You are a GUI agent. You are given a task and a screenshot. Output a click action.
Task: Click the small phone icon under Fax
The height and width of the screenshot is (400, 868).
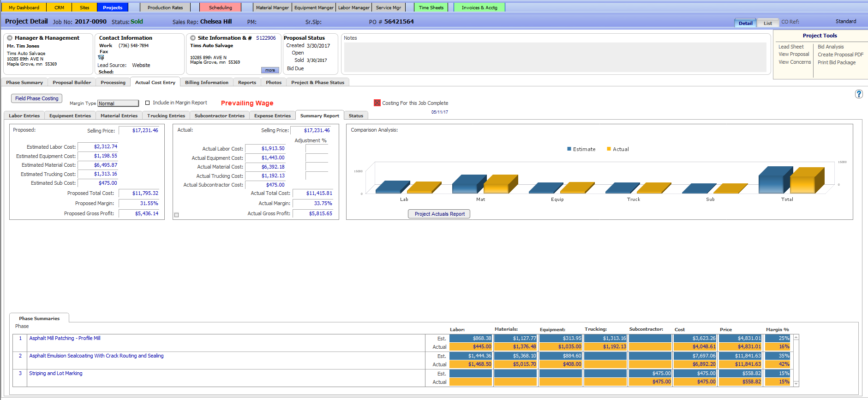pyautogui.click(x=101, y=57)
